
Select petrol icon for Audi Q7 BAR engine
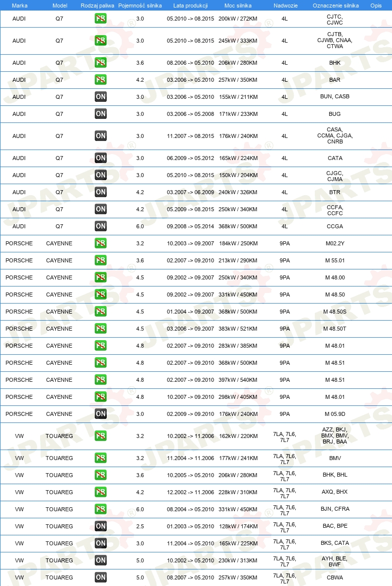[100, 80]
